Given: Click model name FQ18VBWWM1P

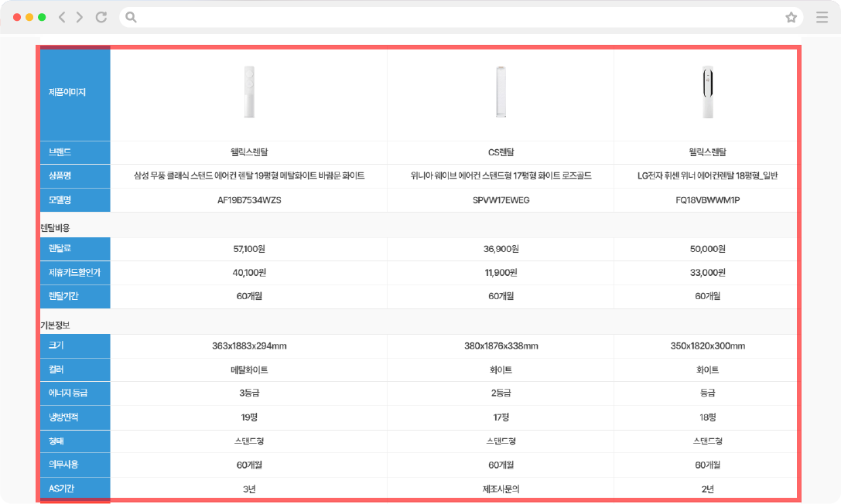Looking at the screenshot, I should 707,200.
